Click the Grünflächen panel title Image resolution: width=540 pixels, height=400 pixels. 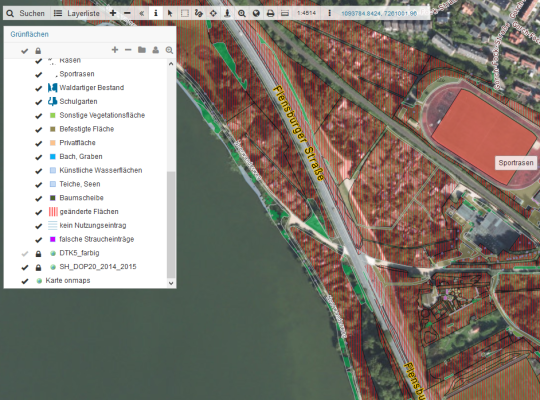pos(29,34)
